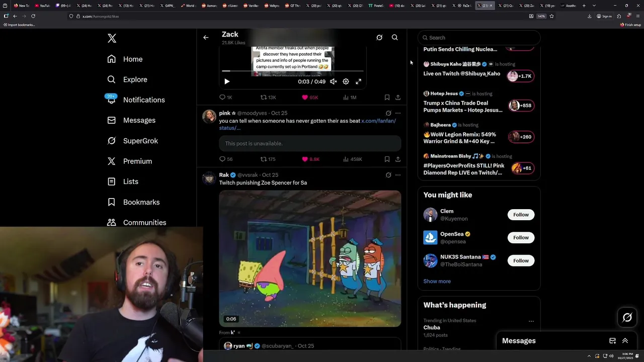
Task: Open Home from the sidebar
Action: pos(125,59)
